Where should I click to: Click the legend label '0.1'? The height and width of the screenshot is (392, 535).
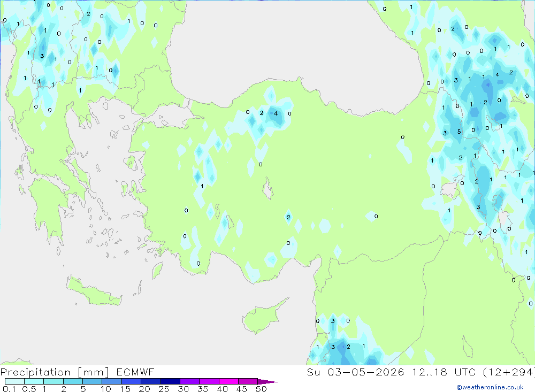[x=9, y=389]
